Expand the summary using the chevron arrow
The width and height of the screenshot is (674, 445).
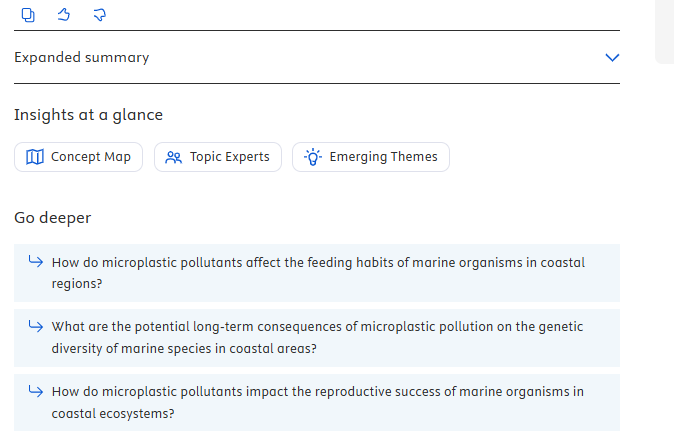pos(613,58)
